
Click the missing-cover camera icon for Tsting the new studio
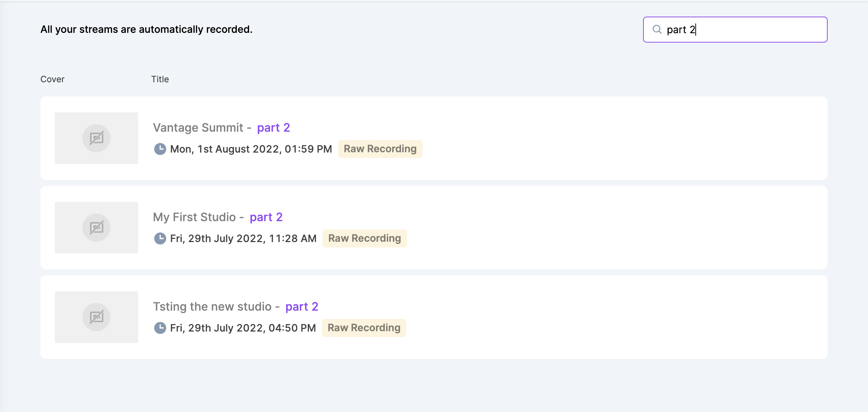pos(96,317)
